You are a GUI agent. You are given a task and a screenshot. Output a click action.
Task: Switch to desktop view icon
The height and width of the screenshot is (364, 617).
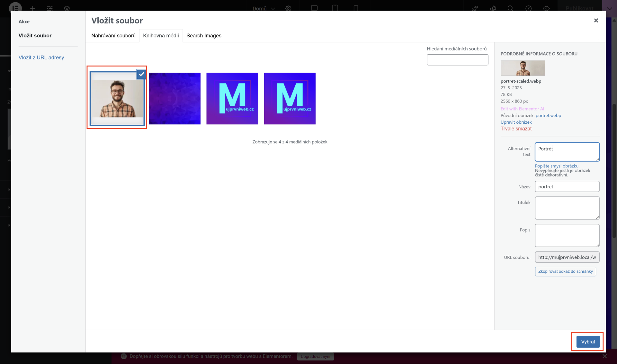(314, 8)
